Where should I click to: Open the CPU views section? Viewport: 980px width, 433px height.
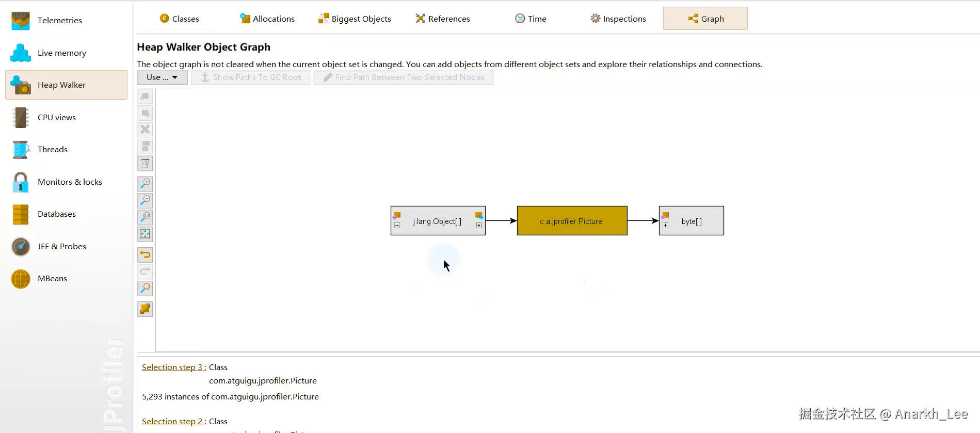coord(66,117)
